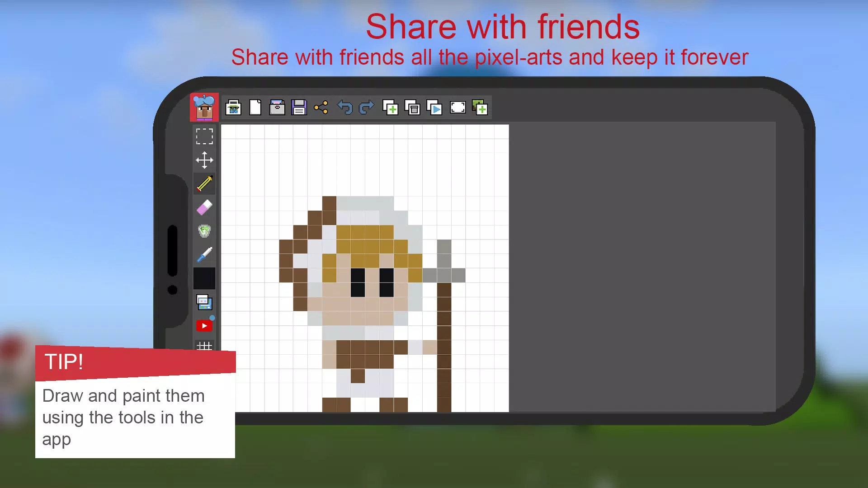Play the frame animation
The height and width of the screenshot is (488, 868).
[x=434, y=108]
